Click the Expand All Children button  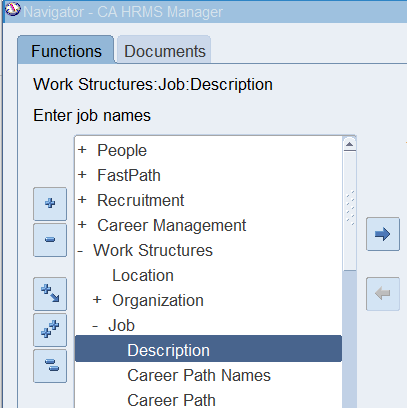point(50,294)
